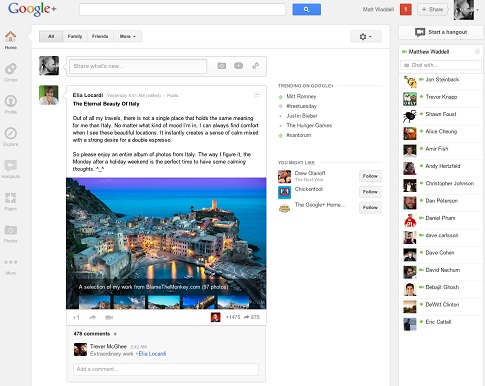Open #santorum trending topic
Screen dimensions: 485x386
(x=299, y=135)
